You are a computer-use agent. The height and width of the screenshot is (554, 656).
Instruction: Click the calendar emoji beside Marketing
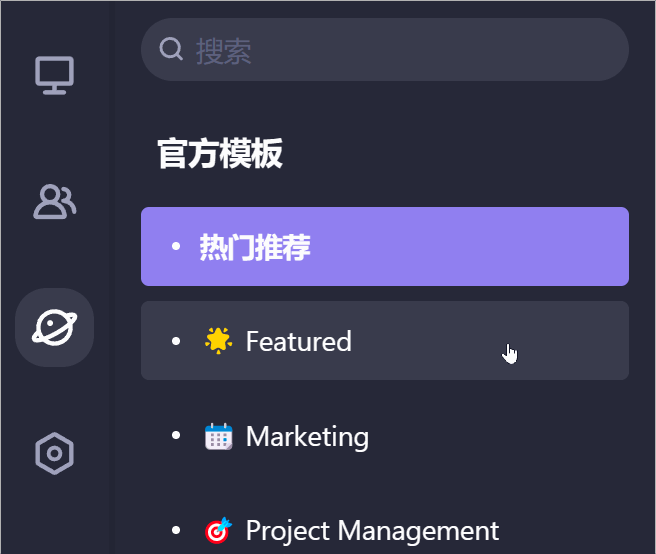click(218, 437)
